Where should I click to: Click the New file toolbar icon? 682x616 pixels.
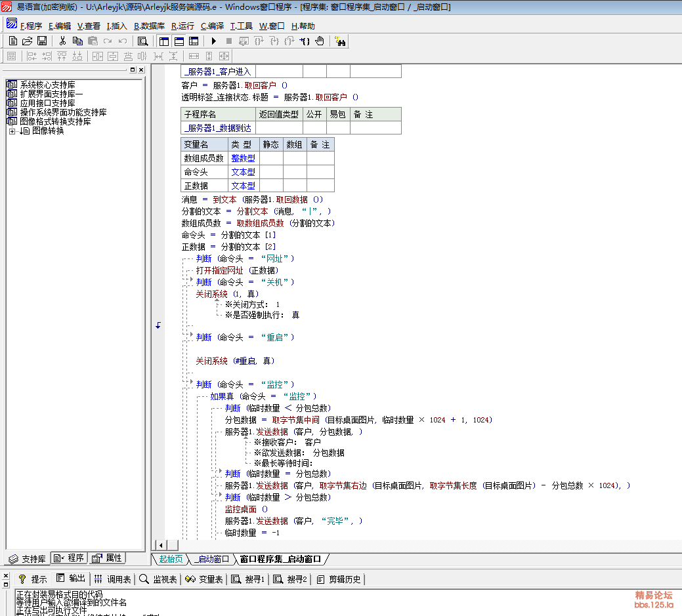point(13,41)
